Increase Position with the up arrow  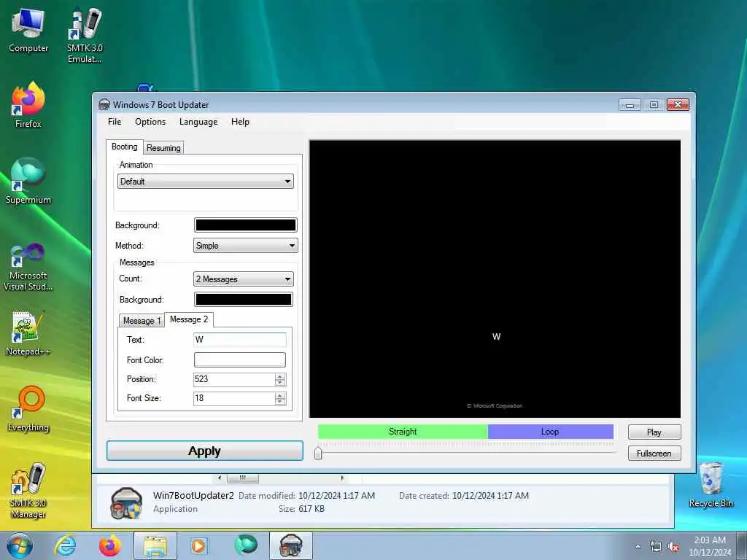click(280, 376)
